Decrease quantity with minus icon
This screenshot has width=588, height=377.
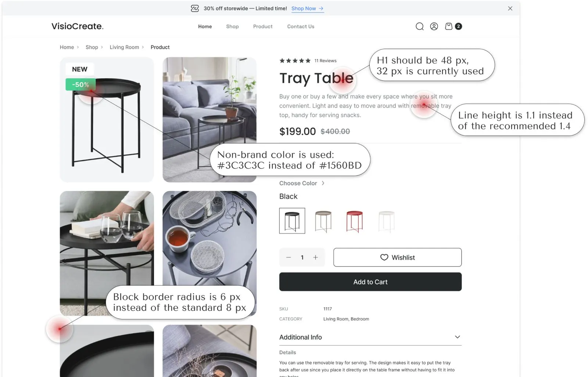[288, 257]
